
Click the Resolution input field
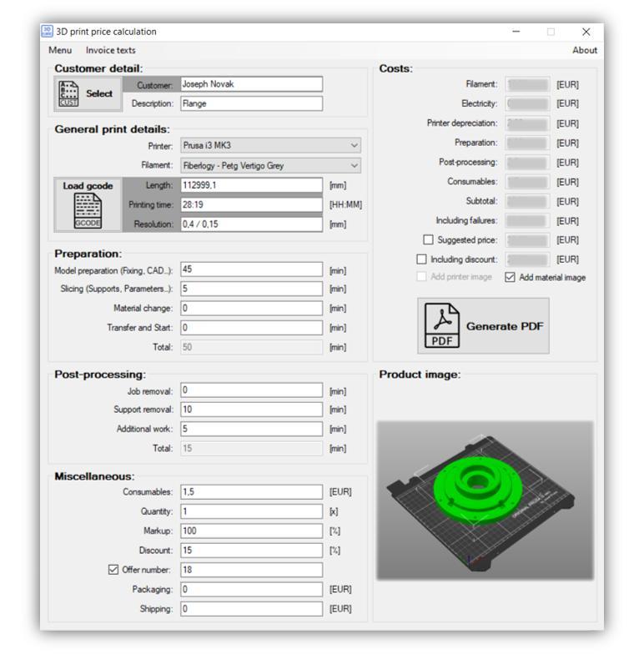click(252, 224)
